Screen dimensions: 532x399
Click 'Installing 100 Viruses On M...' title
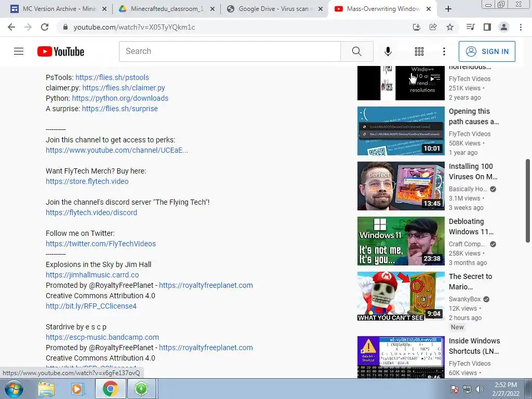(x=473, y=171)
